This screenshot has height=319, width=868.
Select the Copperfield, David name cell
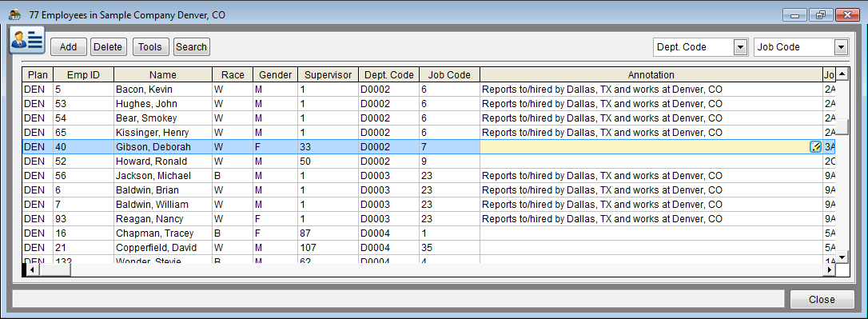coord(163,248)
